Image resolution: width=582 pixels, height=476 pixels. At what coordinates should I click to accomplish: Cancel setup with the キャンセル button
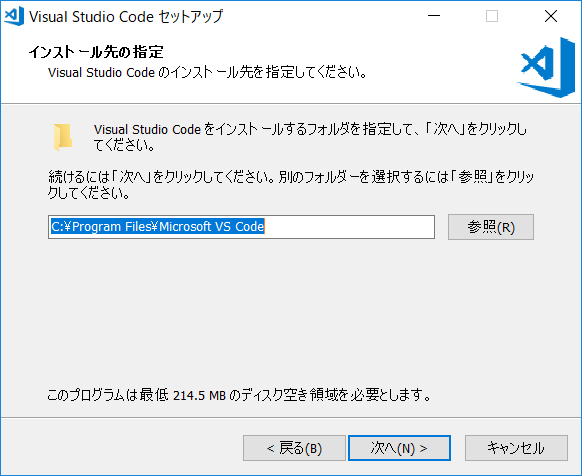516,448
